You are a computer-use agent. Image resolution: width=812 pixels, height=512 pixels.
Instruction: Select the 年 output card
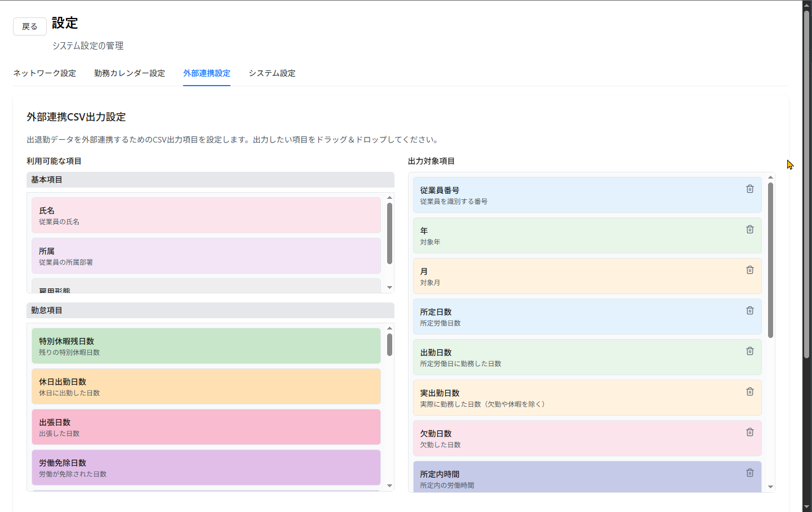pos(587,235)
